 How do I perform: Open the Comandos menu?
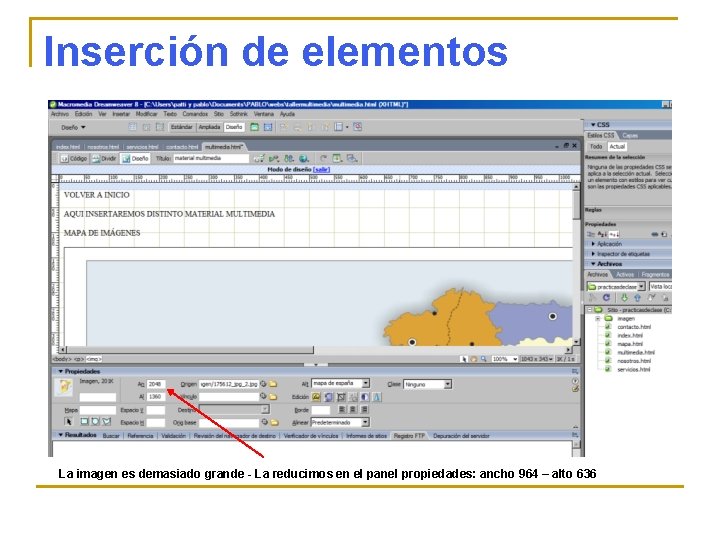(195, 114)
